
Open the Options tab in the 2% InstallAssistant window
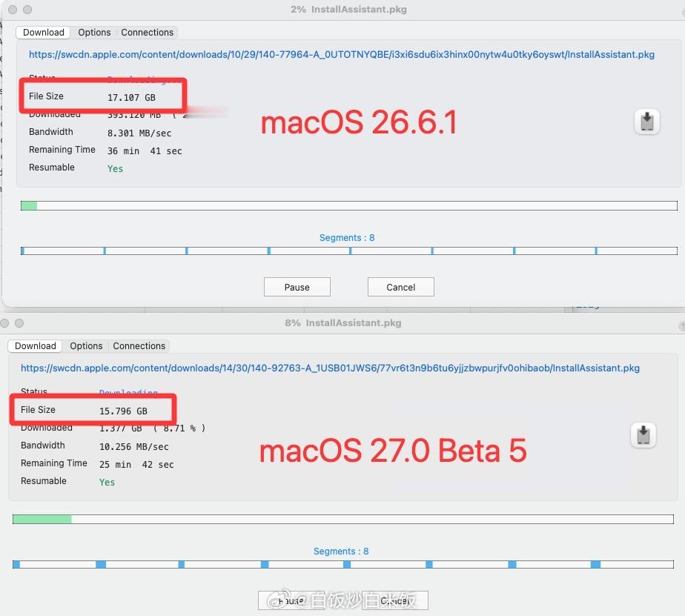point(94,33)
